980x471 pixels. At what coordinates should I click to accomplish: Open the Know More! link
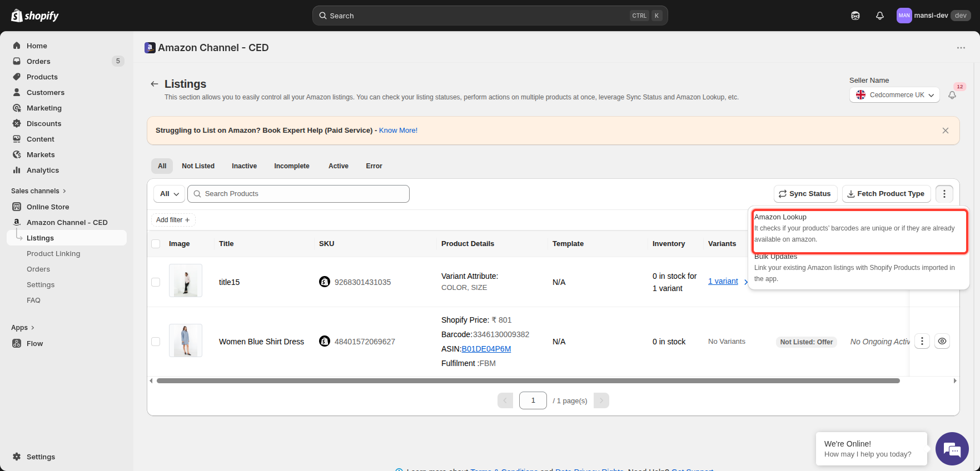point(398,131)
